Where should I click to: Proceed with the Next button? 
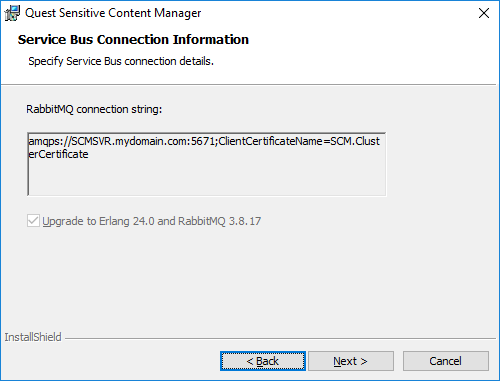click(x=351, y=361)
